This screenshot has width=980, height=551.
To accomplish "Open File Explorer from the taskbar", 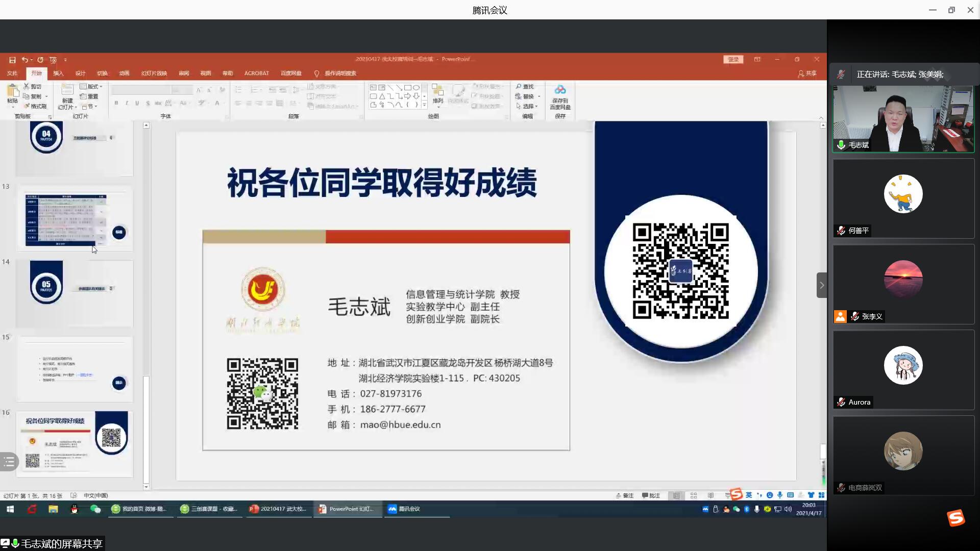I will click(x=53, y=509).
